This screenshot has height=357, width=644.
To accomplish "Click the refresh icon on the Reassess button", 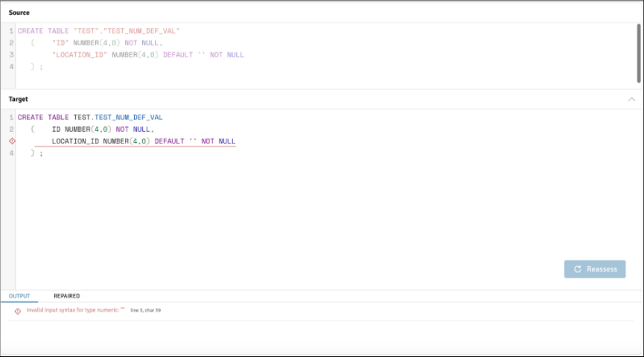I will (x=577, y=269).
